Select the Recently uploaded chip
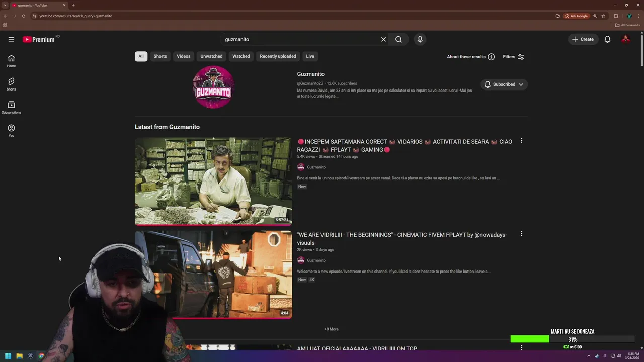644x362 pixels. [x=278, y=56]
